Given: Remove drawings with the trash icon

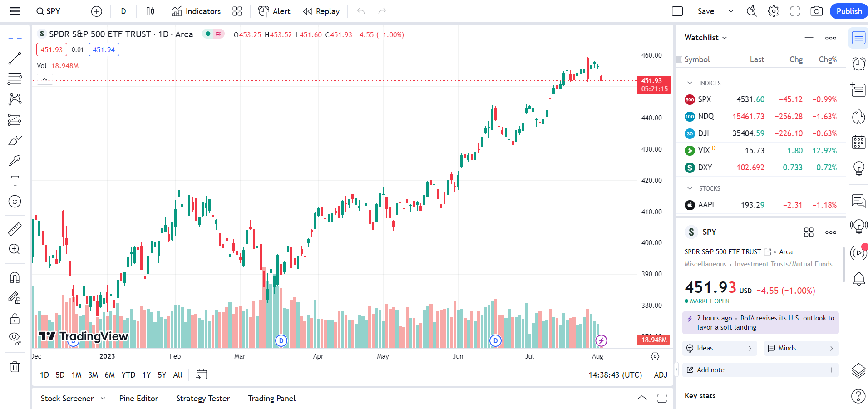Looking at the screenshot, I should tap(15, 366).
